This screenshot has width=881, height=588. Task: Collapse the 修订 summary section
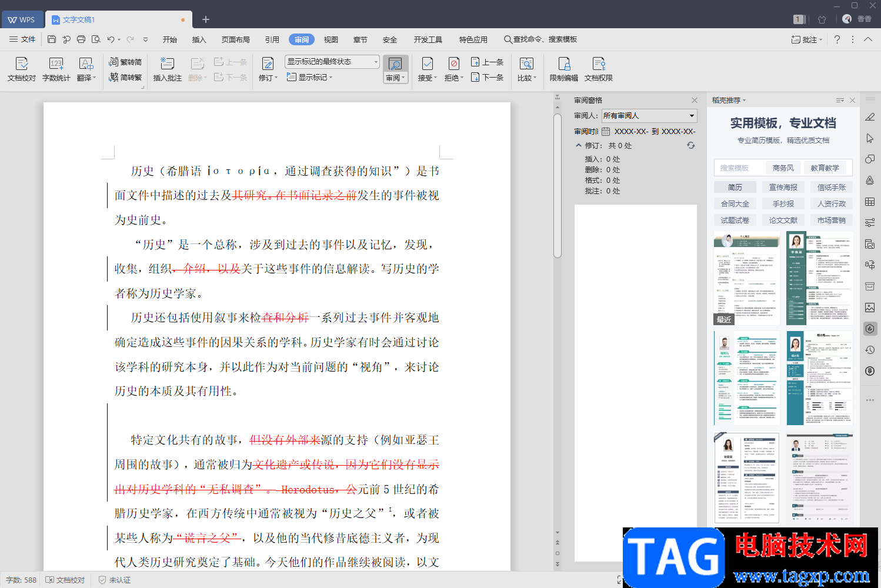click(x=579, y=145)
